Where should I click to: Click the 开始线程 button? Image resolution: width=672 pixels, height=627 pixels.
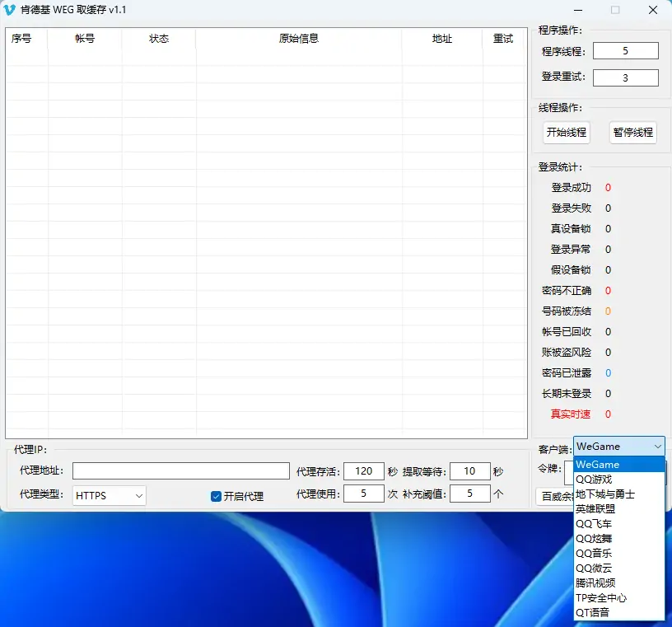click(566, 132)
